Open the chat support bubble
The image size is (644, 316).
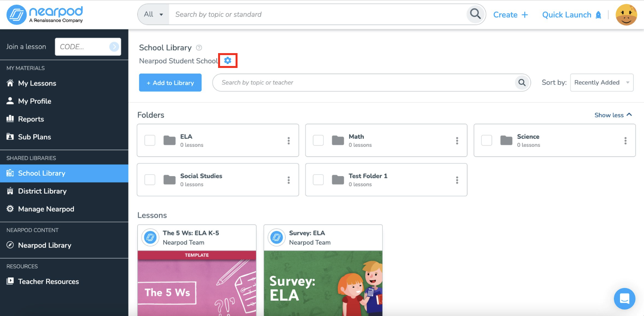[x=625, y=299]
